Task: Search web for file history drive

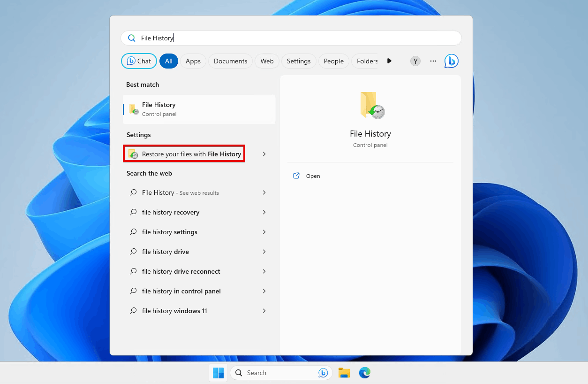Action: pyautogui.click(x=166, y=252)
